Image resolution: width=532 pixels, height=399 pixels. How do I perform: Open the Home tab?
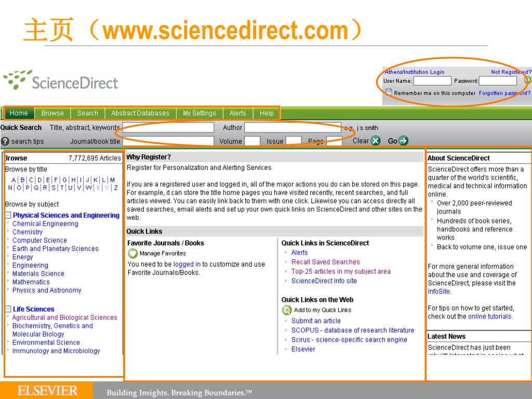coord(19,113)
